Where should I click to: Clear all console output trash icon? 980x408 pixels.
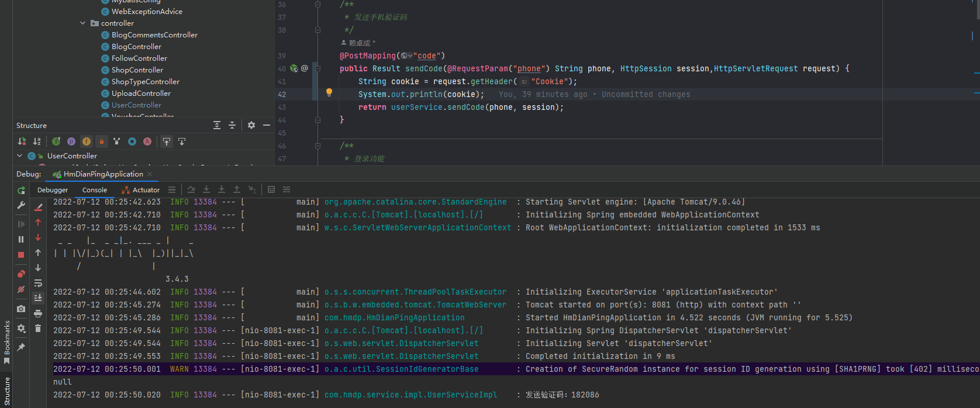[x=38, y=329]
